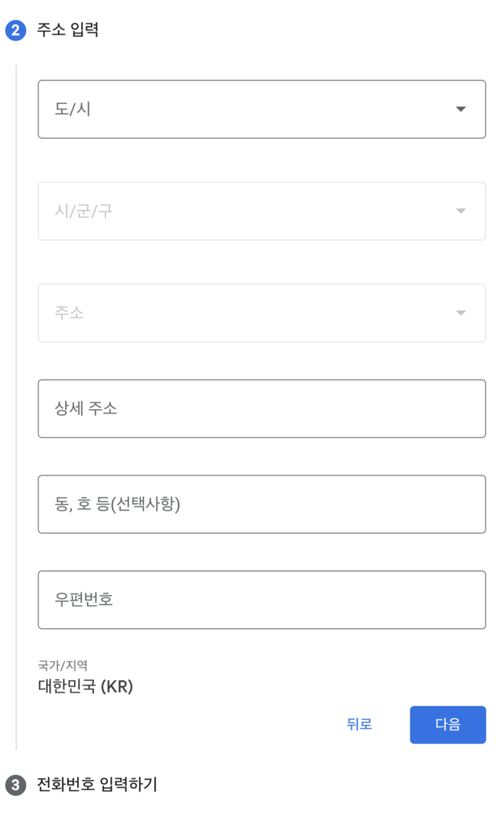This screenshot has width=504, height=831.
Task: Click the 도/시 dropdown arrow icon
Action: (x=460, y=109)
